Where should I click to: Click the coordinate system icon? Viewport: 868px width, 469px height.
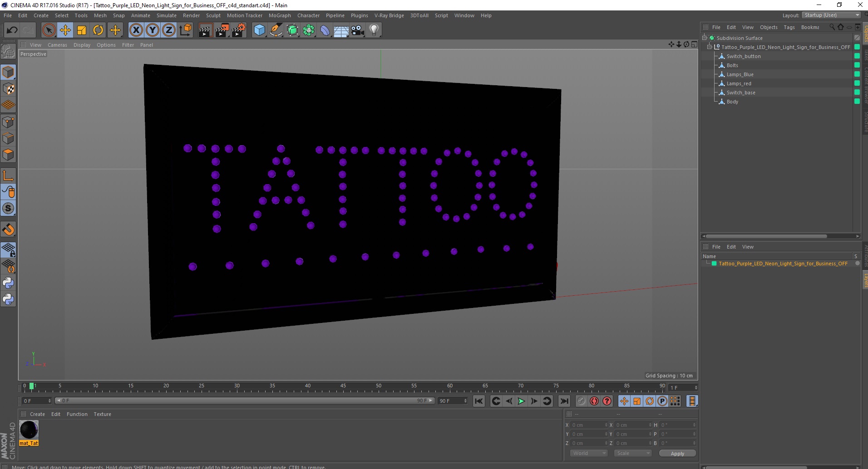click(x=185, y=30)
